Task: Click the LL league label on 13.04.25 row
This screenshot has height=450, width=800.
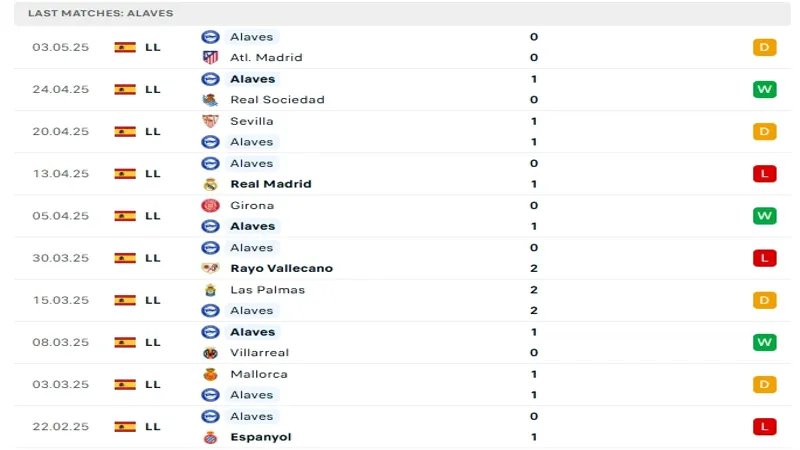Action: click(x=152, y=174)
